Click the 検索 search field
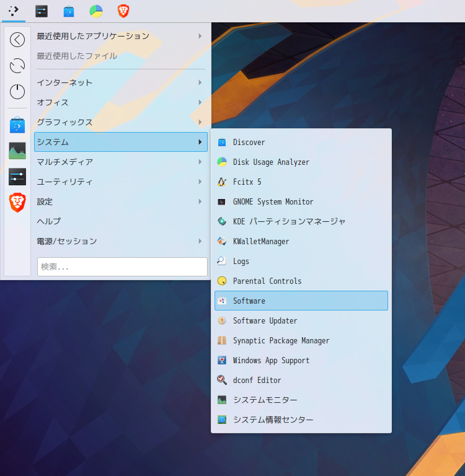 (122, 267)
